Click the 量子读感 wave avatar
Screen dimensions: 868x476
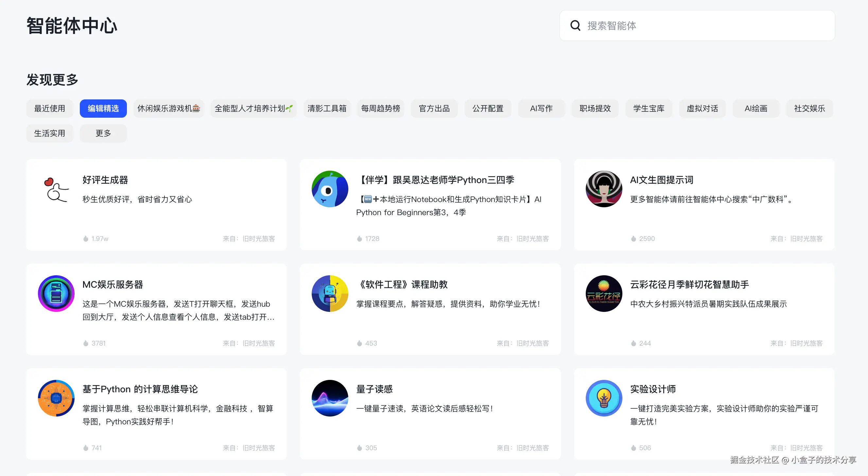(330, 398)
